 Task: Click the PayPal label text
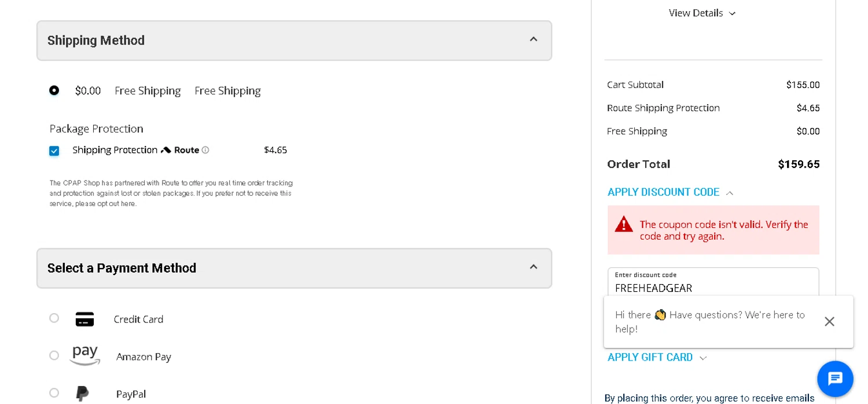pyautogui.click(x=131, y=394)
